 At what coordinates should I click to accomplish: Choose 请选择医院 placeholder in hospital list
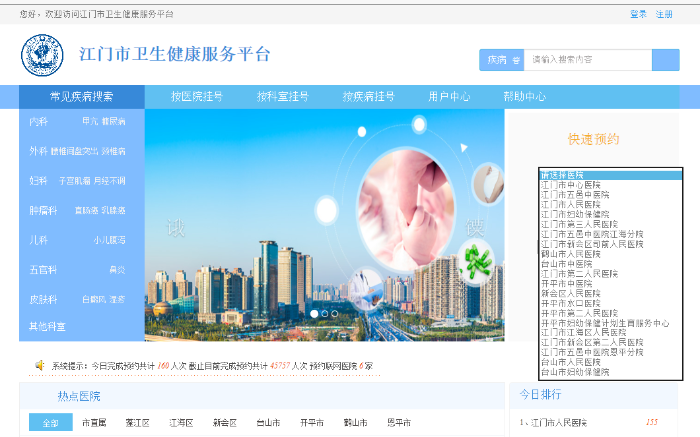[x=611, y=175]
